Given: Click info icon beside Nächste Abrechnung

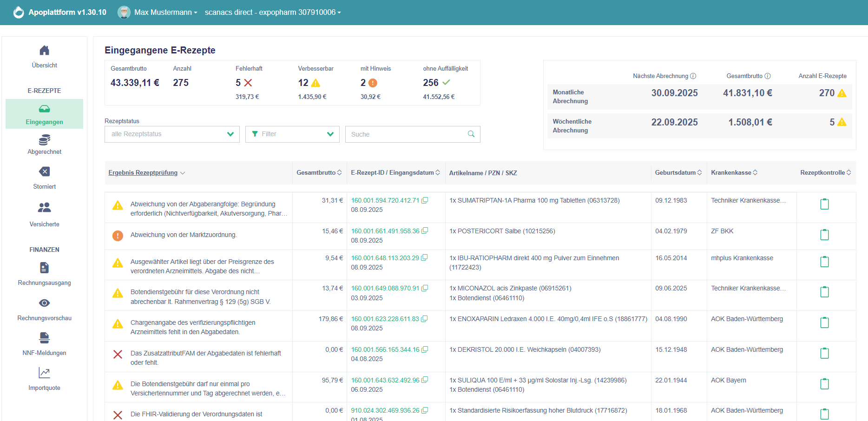Looking at the screenshot, I should 693,76.
